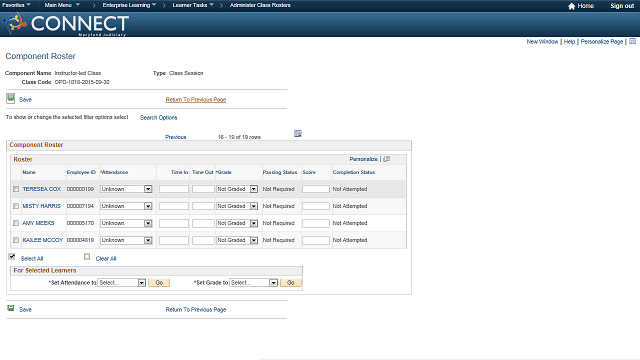Image resolution: width=640 pixels, height=360 pixels.
Task: Click the Select All link
Action: [32, 259]
